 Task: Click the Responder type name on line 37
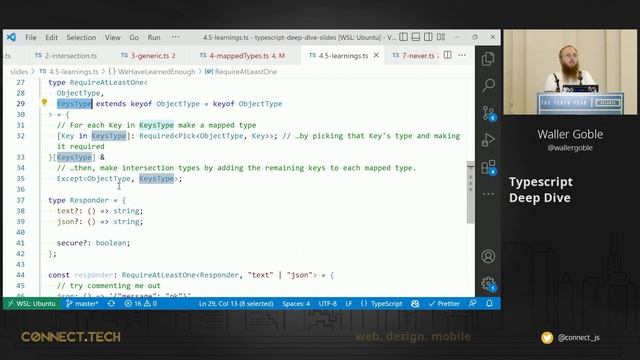click(89, 200)
